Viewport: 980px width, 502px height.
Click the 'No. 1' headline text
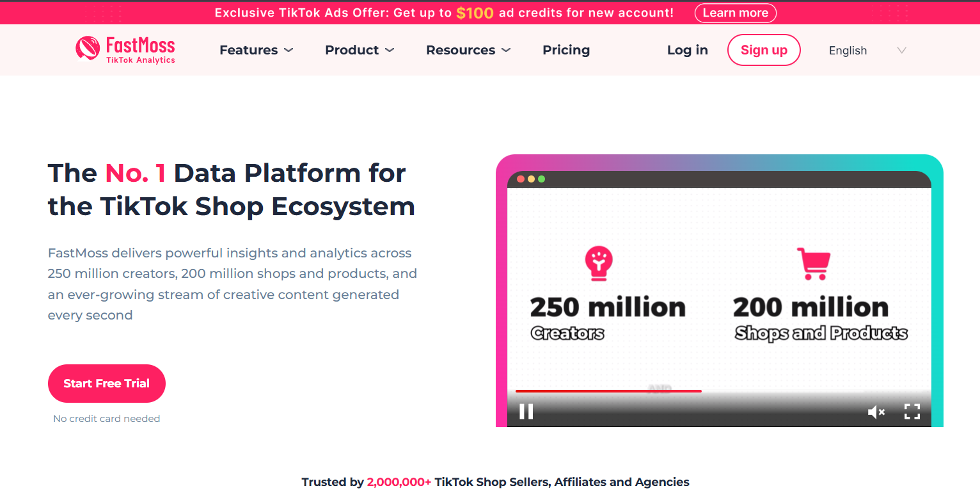136,173
